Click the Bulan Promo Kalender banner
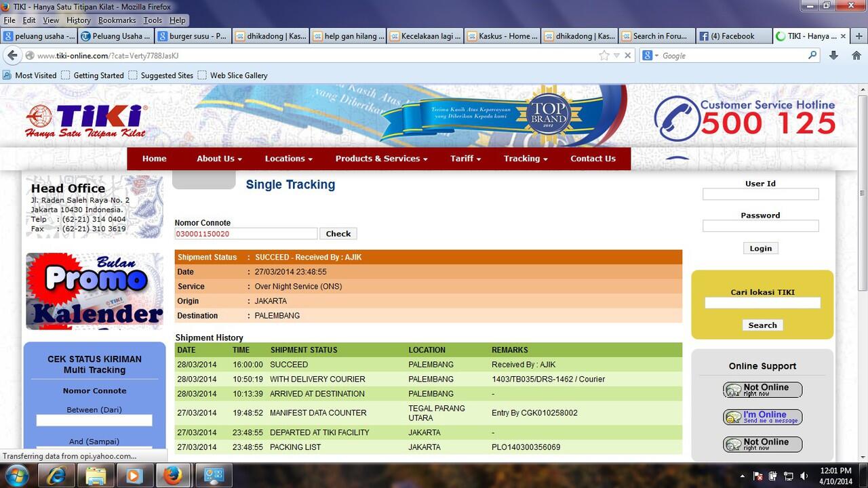 (x=94, y=291)
